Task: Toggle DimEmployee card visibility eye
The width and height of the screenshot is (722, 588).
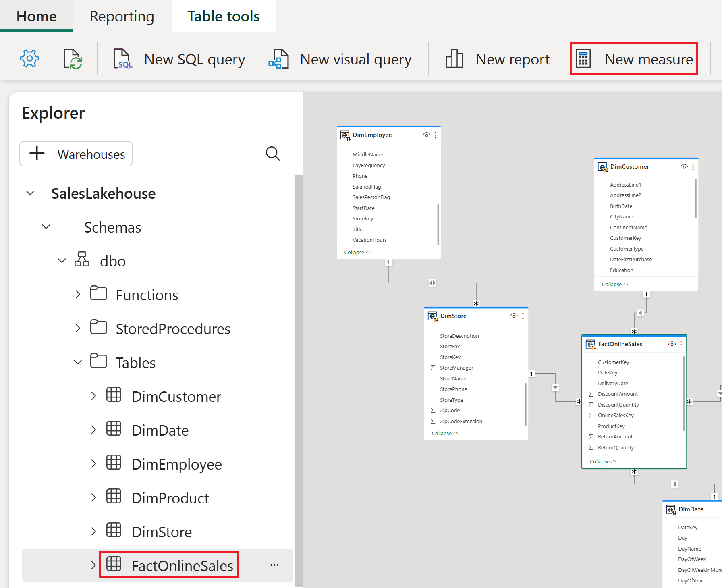Action: [426, 135]
